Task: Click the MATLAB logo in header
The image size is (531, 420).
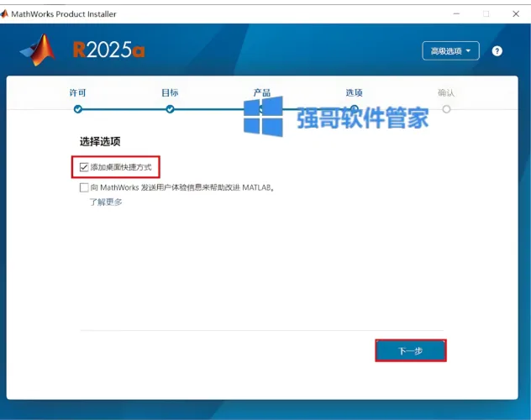Action: point(38,50)
